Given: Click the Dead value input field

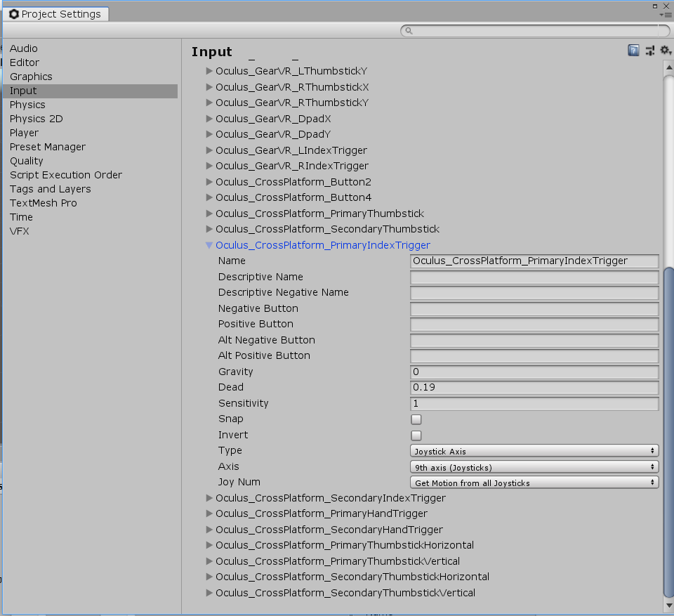Looking at the screenshot, I should 534,388.
